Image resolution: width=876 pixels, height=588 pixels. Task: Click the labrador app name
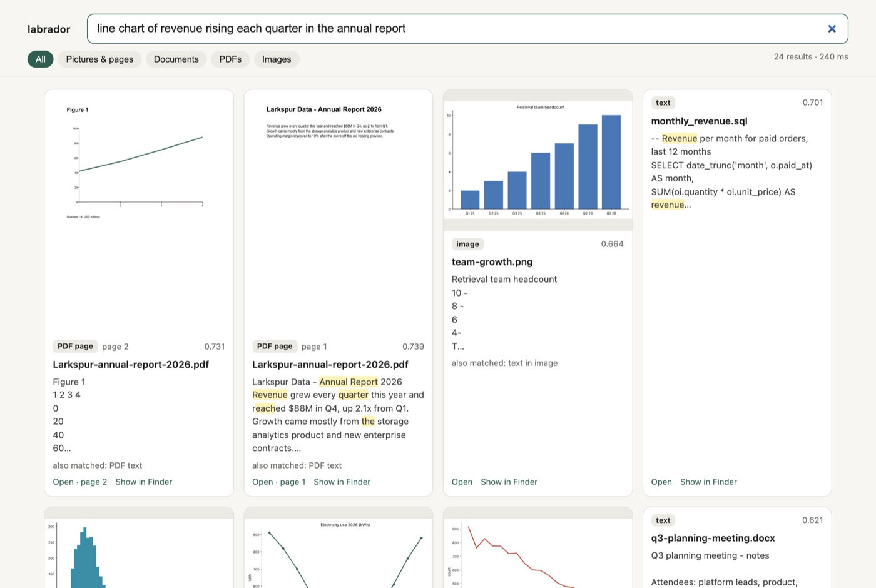tap(49, 29)
